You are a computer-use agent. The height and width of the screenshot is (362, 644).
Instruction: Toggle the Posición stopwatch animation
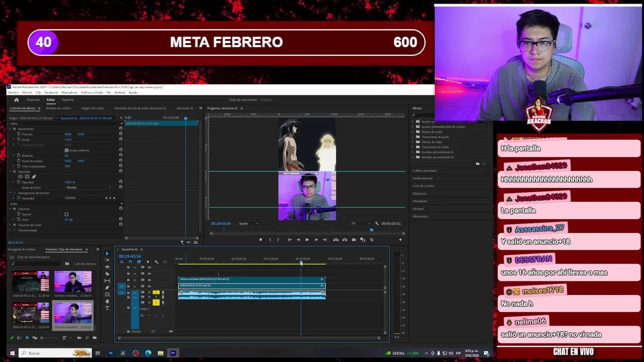coord(19,134)
